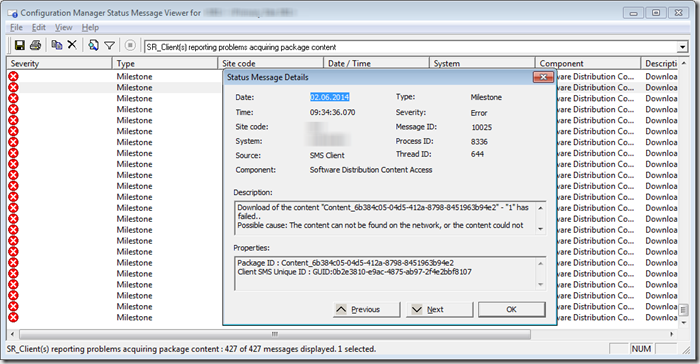Click the message list vertical scroll-down arrow
The height and width of the screenshot is (364, 700).
point(683,323)
